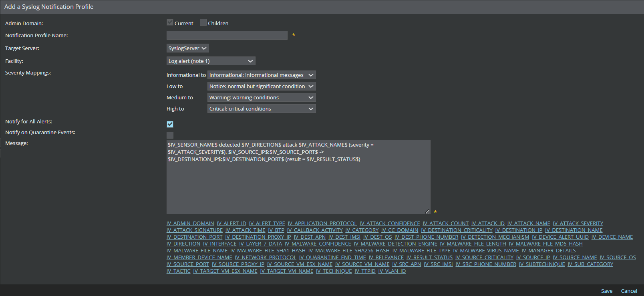The image size is (644, 296).
Task: Insert the IV_SOURCE_OS variable
Action: point(618,258)
